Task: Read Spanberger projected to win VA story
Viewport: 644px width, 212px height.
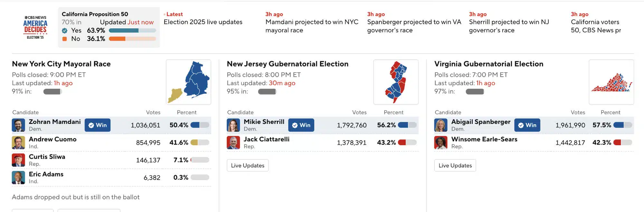Action: (x=414, y=26)
